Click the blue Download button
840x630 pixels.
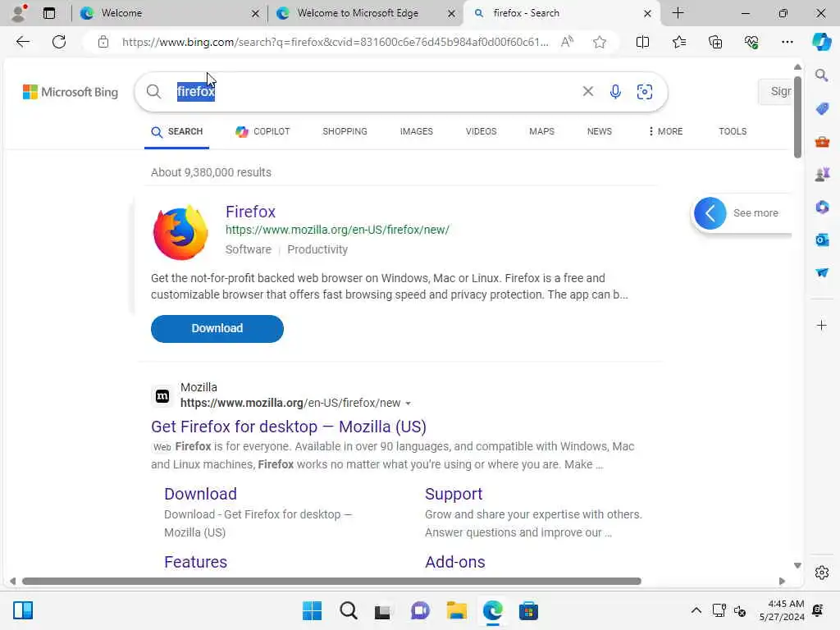(217, 328)
